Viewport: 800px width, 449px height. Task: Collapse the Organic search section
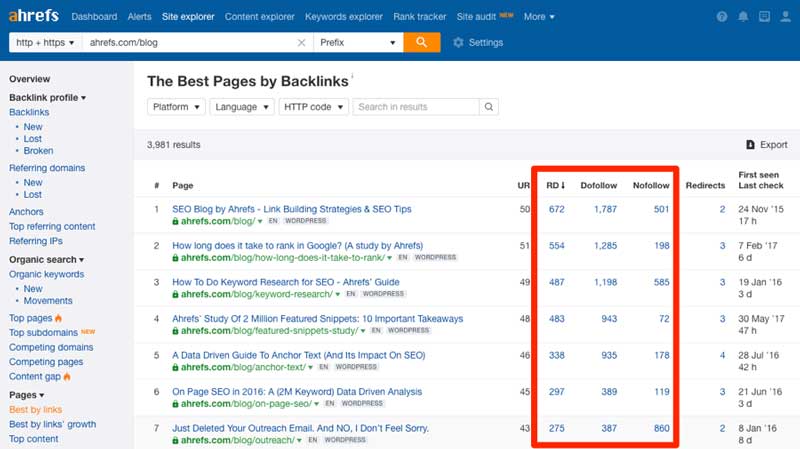(46, 260)
